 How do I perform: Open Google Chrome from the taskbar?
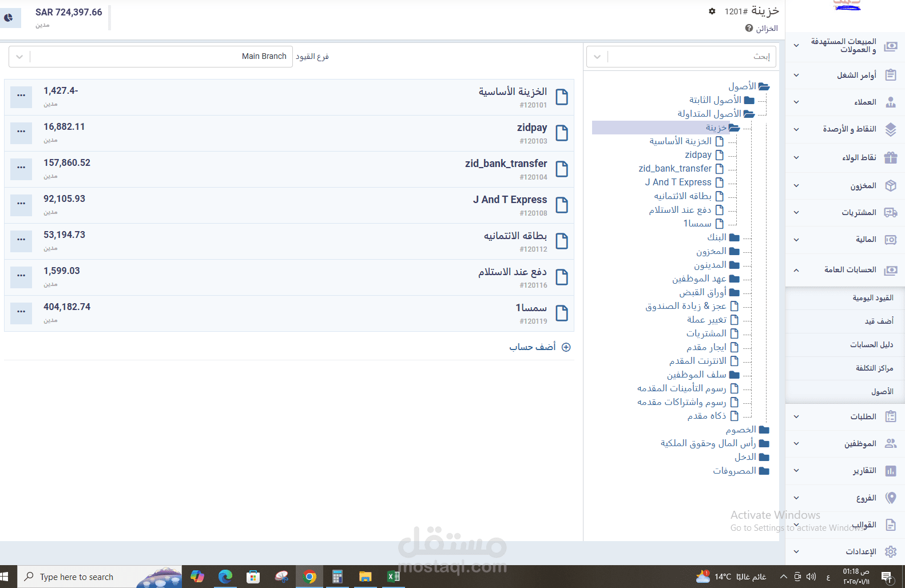[309, 577]
